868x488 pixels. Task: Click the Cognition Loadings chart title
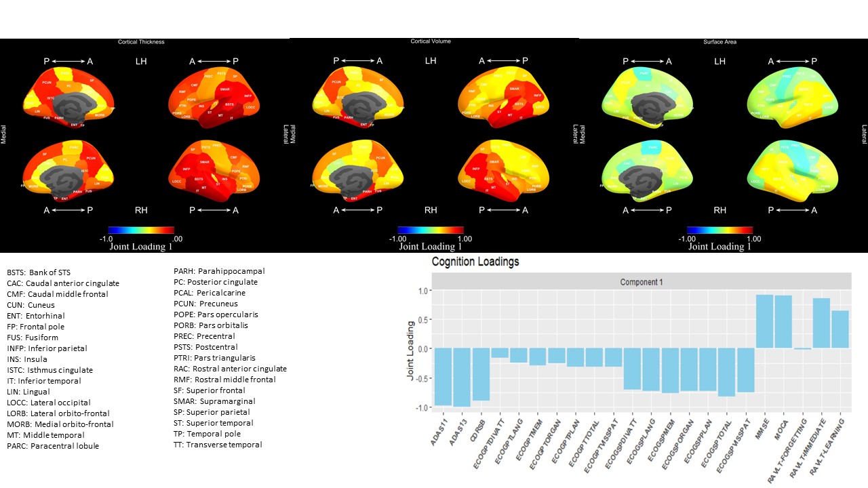point(475,262)
